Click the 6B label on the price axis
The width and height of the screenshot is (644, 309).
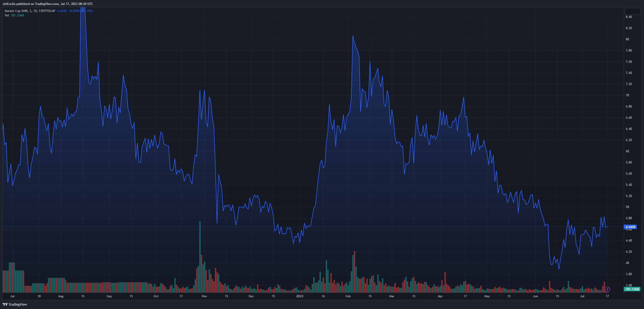coord(627,151)
